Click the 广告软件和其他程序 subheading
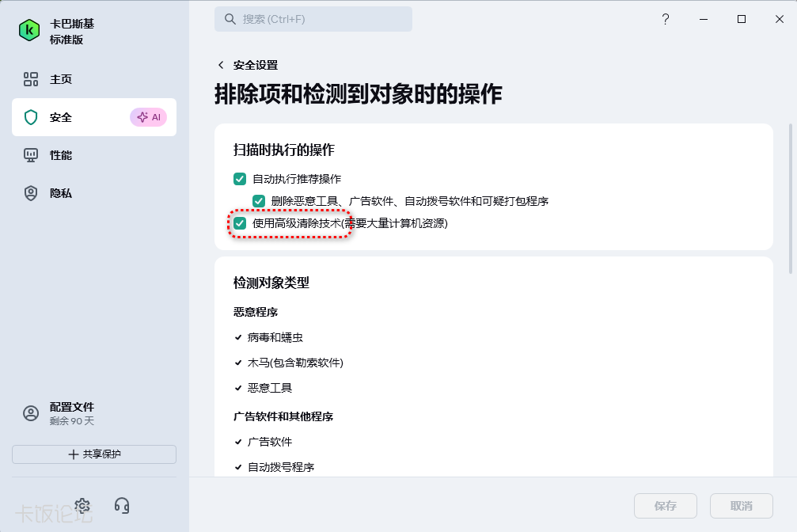Screen dimensions: 797x532 tap(283, 416)
